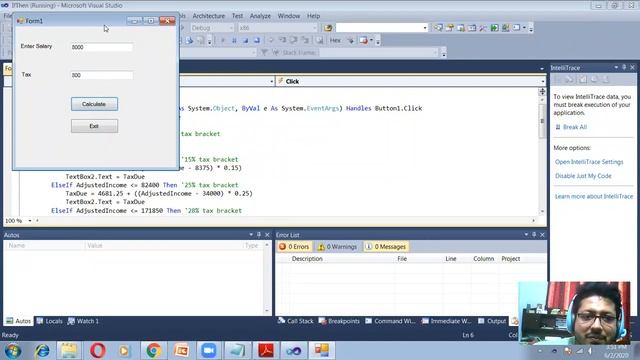Open the x86 platform dropdown
Image resolution: width=640 pixels, height=360 pixels.
coord(315,28)
